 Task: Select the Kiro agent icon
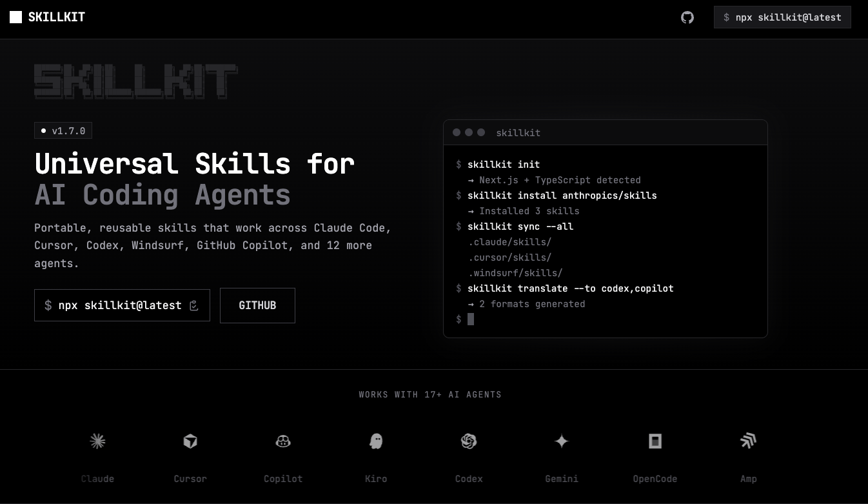click(x=376, y=441)
